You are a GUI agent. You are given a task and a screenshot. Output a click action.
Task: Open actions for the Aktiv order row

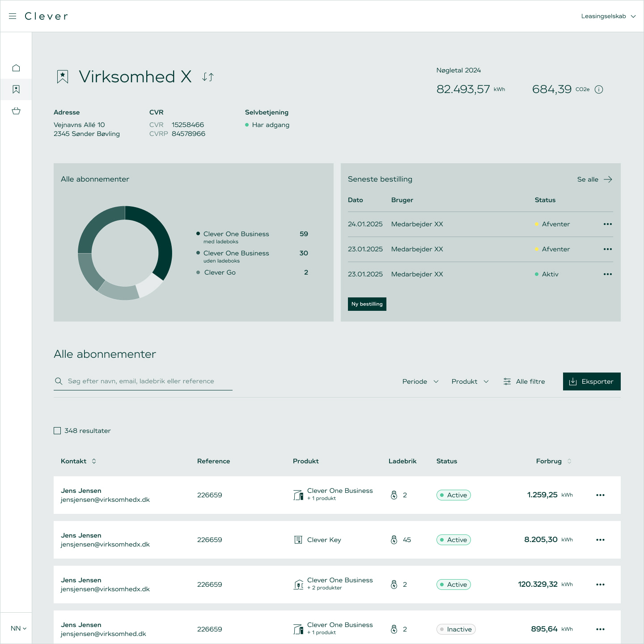(607, 274)
